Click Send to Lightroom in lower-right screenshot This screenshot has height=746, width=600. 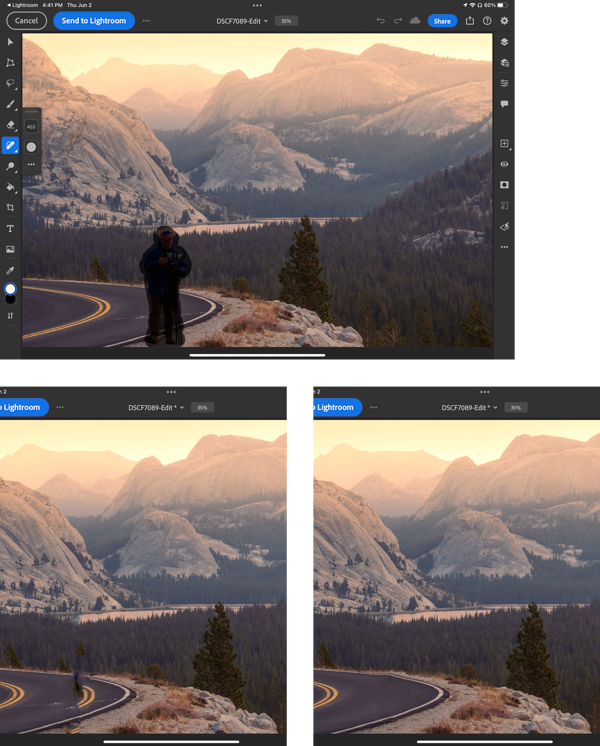pos(336,407)
